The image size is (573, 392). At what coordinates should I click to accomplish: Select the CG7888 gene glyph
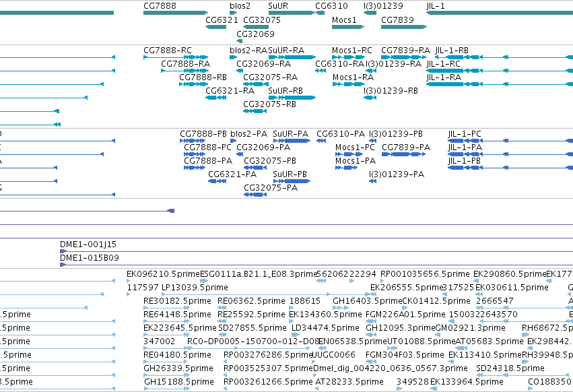click(176, 13)
